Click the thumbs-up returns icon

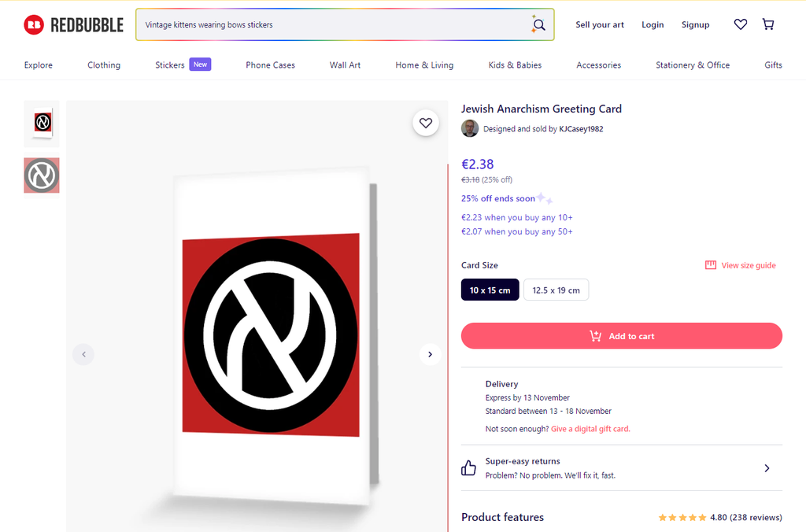pyautogui.click(x=469, y=468)
